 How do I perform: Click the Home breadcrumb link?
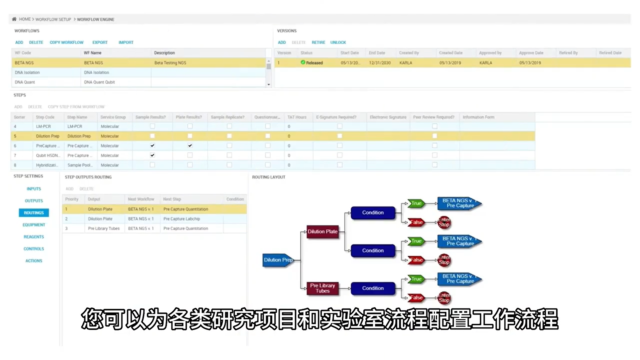(24, 19)
